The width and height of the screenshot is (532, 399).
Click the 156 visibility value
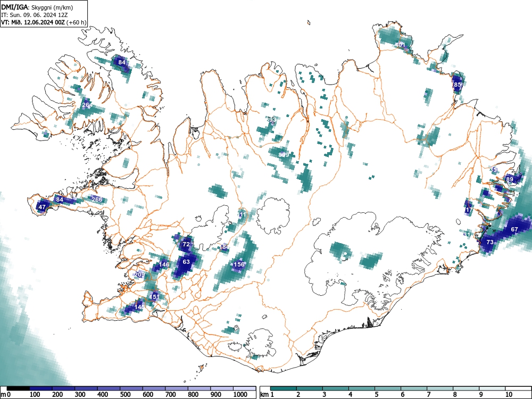[239, 264]
